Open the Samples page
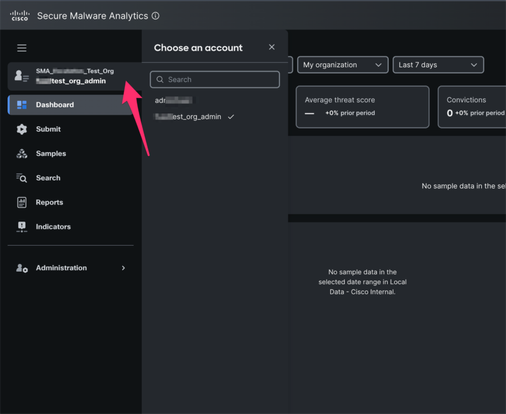Screen dimensions: 506x414 pyautogui.click(x=51, y=154)
